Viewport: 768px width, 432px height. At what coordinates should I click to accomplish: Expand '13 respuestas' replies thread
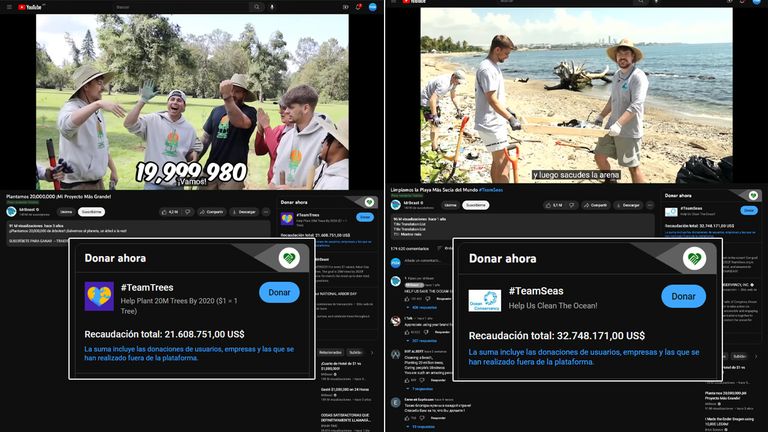tap(421, 427)
